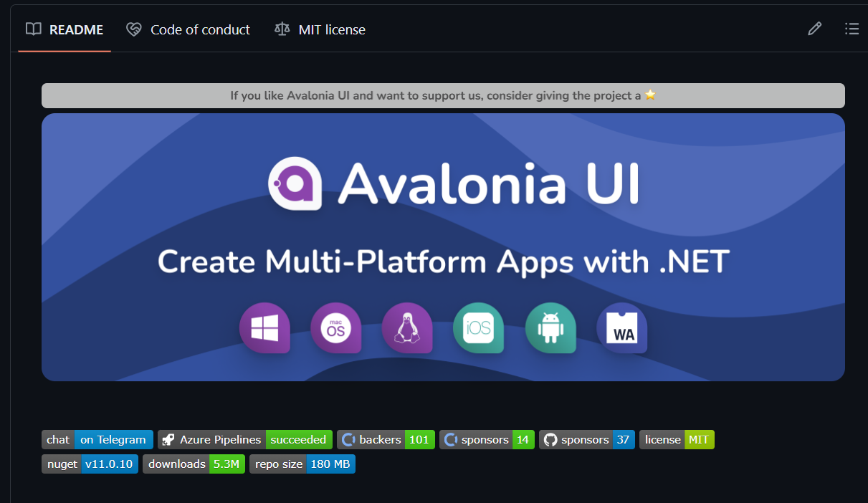Viewport: 868px width, 503px height.
Task: Select the iOS platform icon
Action: coord(479,327)
